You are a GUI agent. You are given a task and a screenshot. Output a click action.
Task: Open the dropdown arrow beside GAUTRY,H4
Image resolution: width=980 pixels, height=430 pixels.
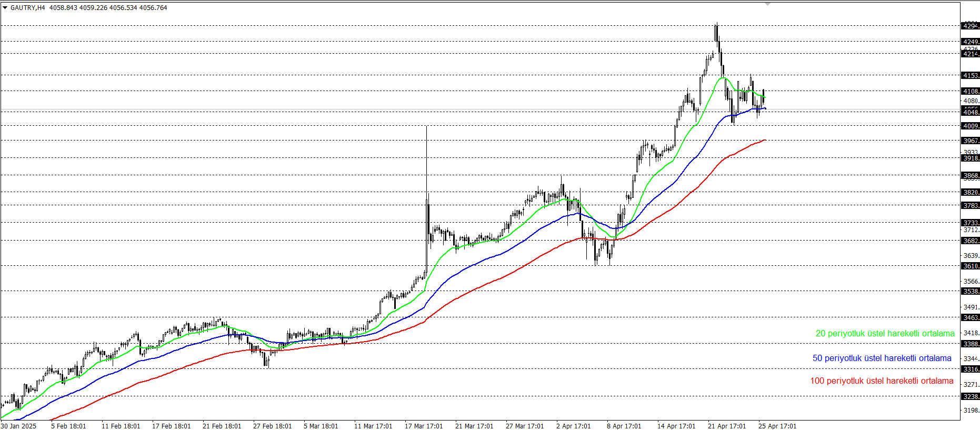tap(5, 8)
